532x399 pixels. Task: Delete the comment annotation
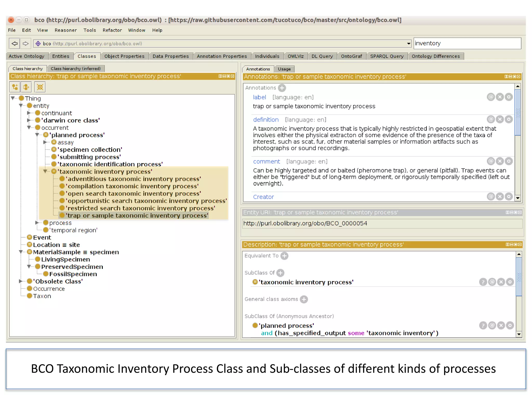(500, 161)
